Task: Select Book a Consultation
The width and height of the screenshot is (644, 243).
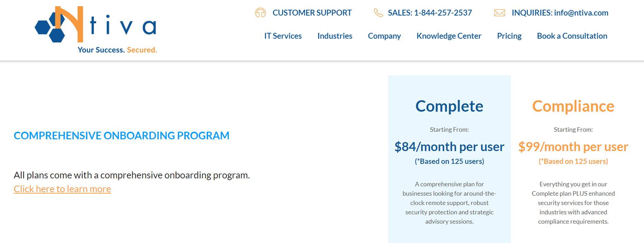Action: [x=572, y=36]
